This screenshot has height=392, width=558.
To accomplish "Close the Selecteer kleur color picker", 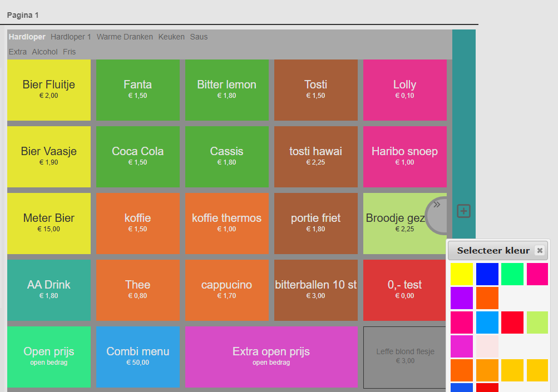I will click(x=539, y=251).
